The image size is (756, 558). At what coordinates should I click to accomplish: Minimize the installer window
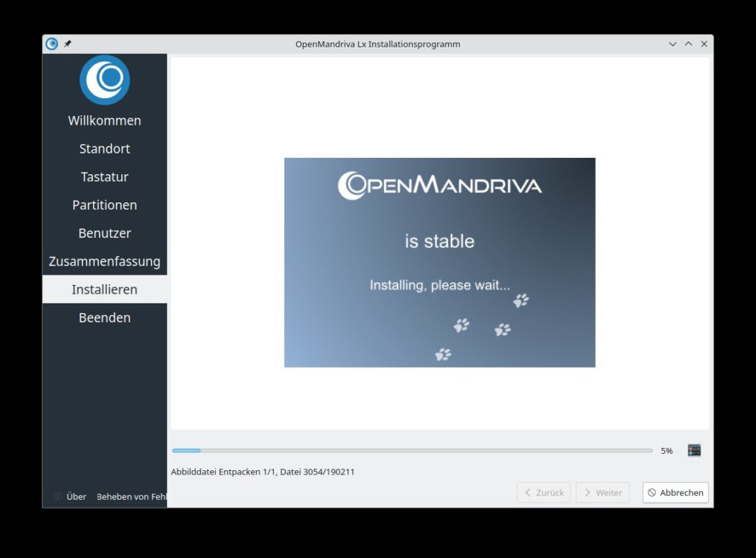point(673,44)
